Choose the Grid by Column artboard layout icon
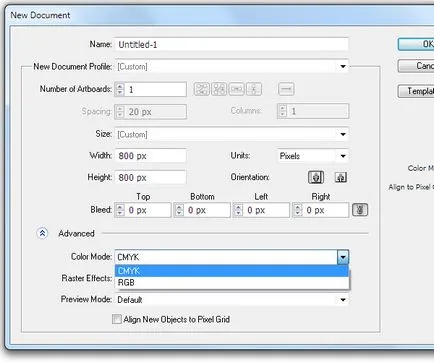 point(219,89)
